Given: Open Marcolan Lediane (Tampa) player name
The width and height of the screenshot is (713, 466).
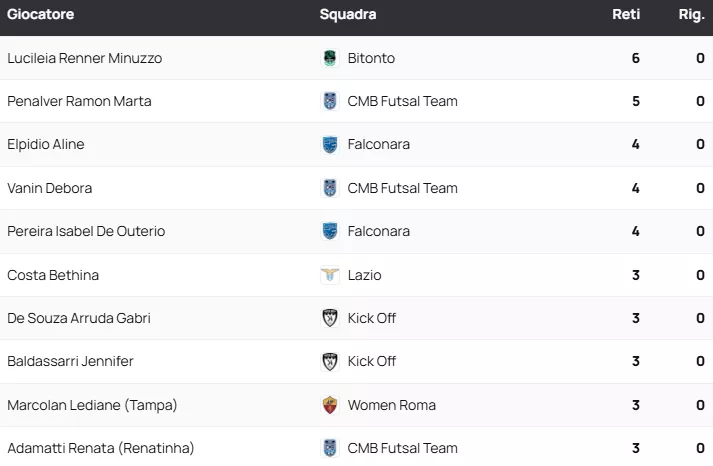Looking at the screenshot, I should 92,405.
